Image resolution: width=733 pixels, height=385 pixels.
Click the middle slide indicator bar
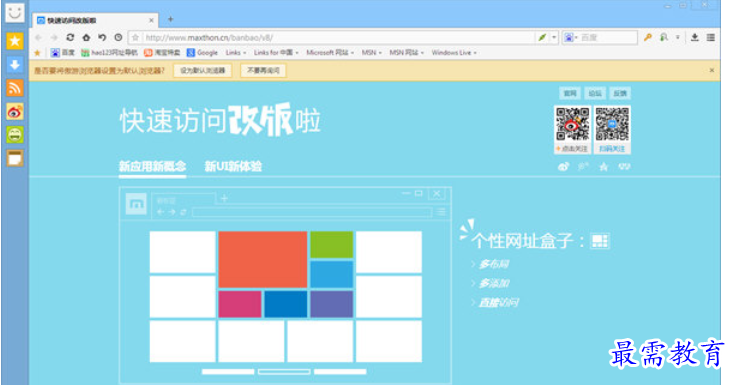coord(284,371)
